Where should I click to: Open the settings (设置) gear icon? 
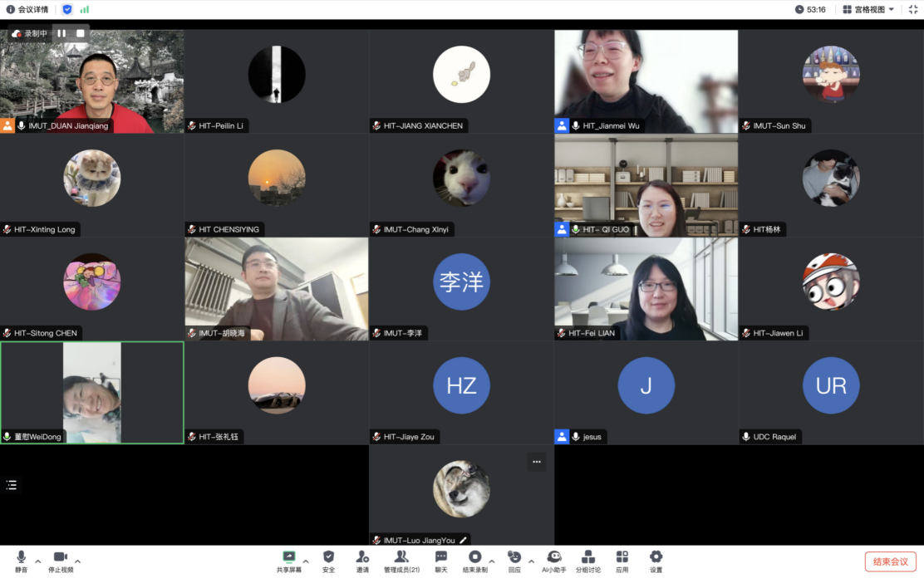[656, 559]
